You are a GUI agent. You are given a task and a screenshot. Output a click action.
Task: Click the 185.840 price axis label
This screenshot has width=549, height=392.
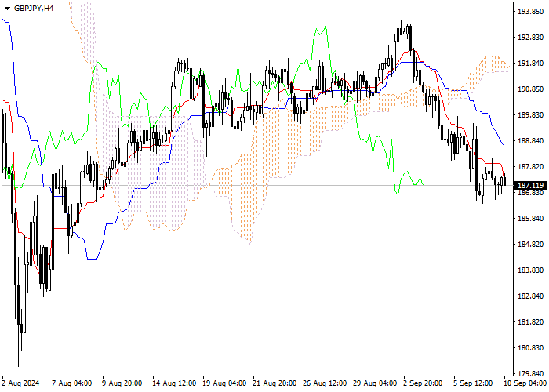pos(530,219)
